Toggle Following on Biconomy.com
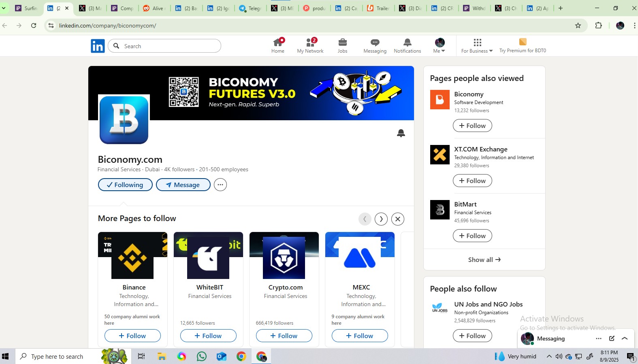 pos(125,185)
